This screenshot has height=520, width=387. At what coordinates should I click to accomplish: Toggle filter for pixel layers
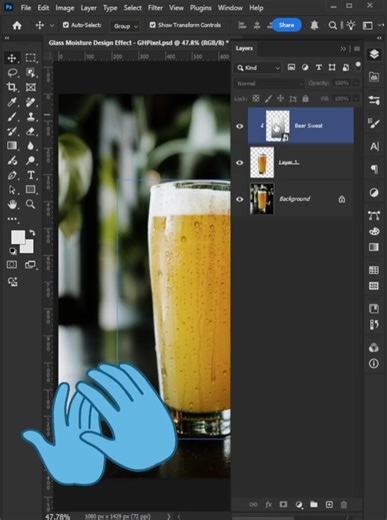tap(291, 67)
